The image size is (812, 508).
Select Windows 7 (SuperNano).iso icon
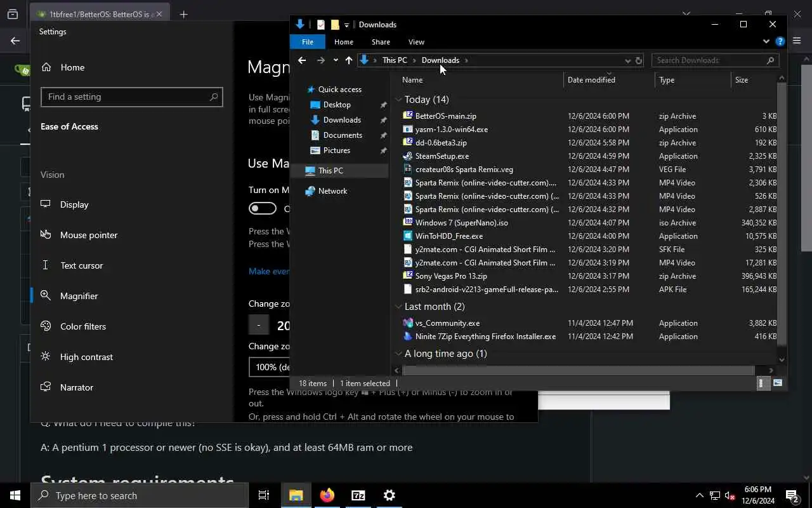(x=408, y=223)
